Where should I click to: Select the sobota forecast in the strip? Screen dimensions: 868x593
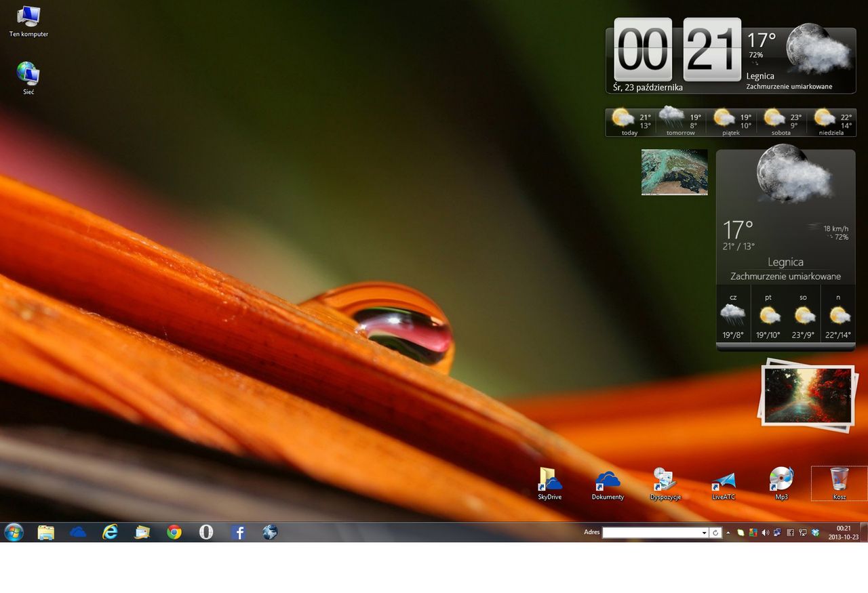click(781, 123)
